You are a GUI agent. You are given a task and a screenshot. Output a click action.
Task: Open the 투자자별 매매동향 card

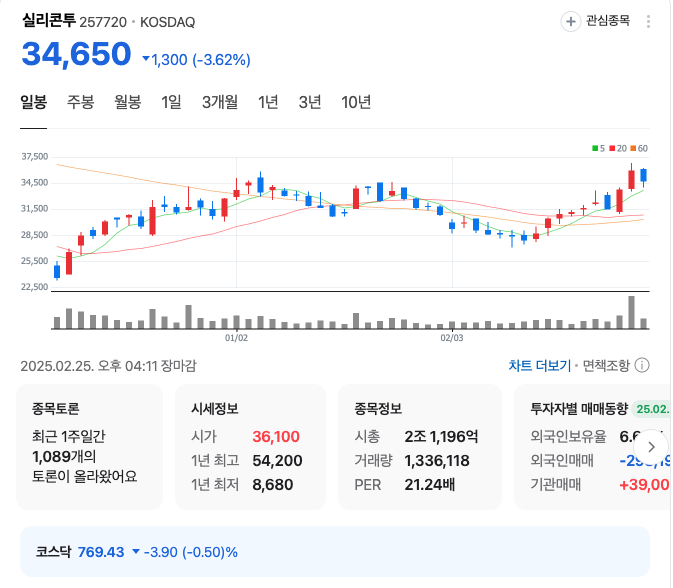coord(593,447)
